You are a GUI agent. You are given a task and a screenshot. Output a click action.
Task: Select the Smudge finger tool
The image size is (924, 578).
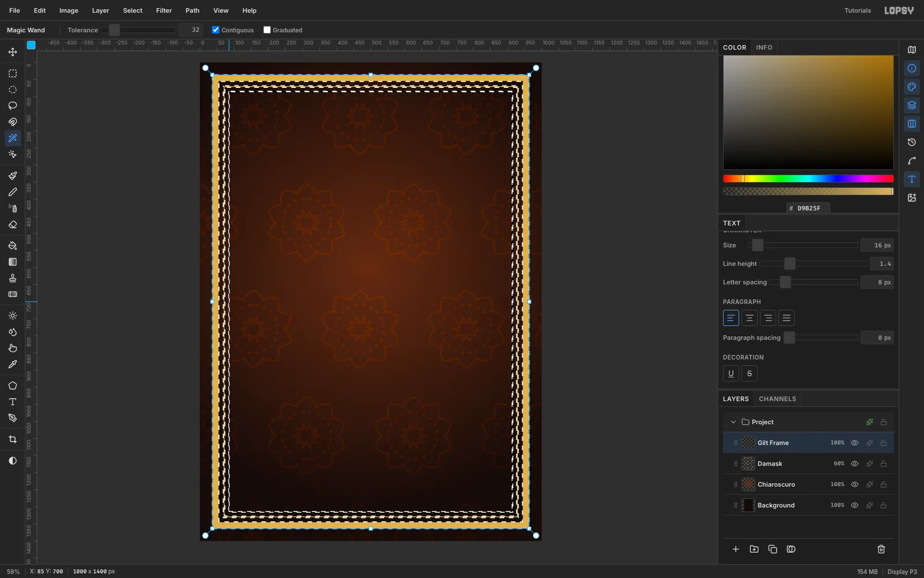[x=13, y=348]
